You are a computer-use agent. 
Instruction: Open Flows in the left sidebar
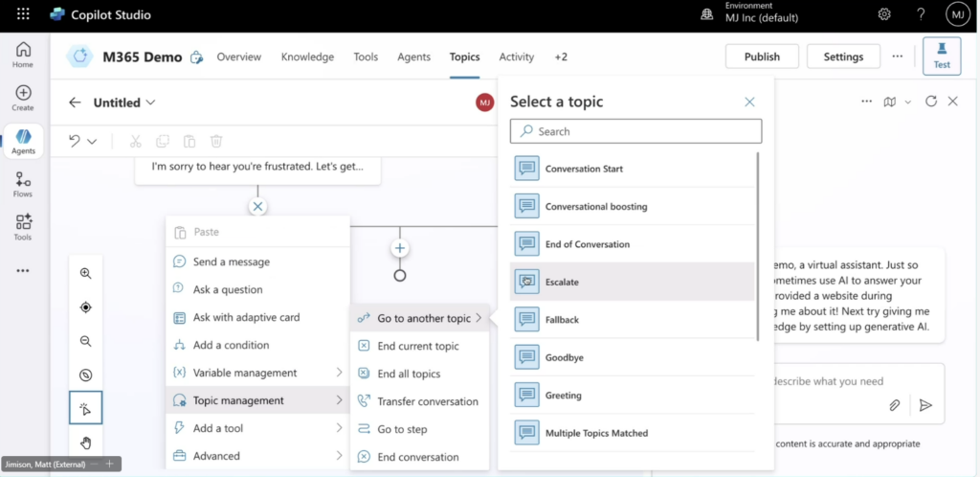23,184
